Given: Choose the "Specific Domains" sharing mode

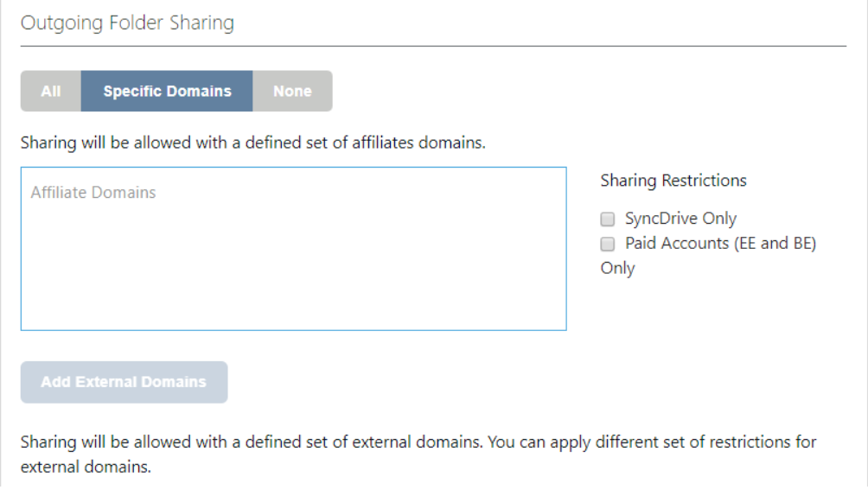Looking at the screenshot, I should pyautogui.click(x=167, y=91).
